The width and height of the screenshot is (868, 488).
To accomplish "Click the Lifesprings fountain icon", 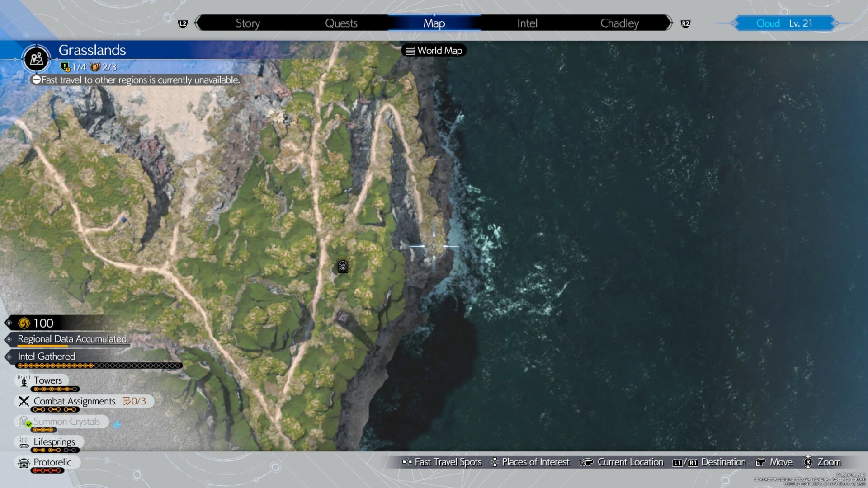I will [x=24, y=442].
